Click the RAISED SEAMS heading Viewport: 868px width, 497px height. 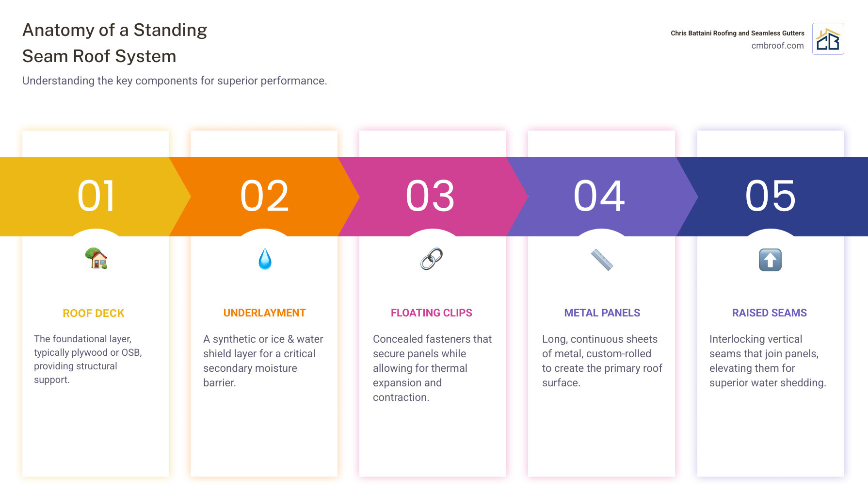pyautogui.click(x=769, y=313)
